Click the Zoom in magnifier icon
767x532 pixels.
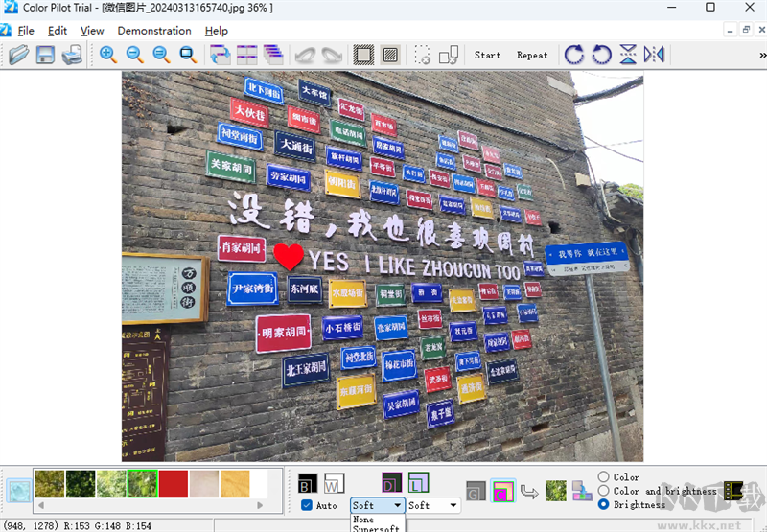[x=107, y=55]
